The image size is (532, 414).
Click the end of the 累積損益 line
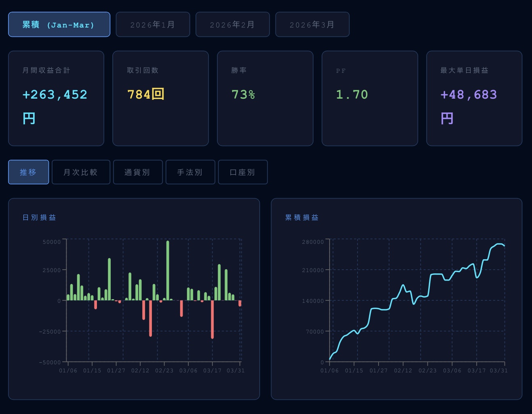(504, 245)
